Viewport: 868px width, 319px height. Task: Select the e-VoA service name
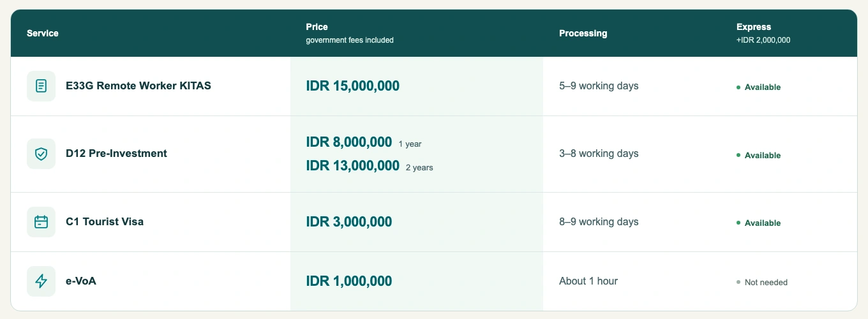(81, 281)
